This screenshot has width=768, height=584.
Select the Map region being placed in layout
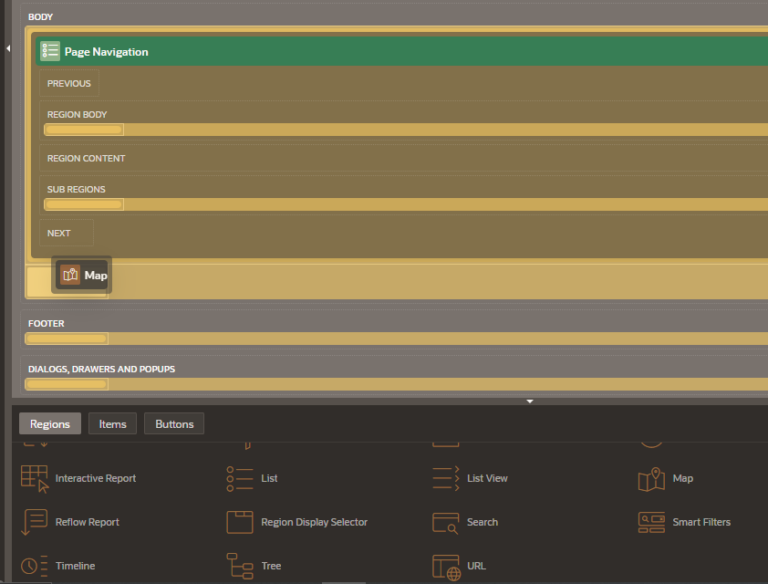click(84, 275)
